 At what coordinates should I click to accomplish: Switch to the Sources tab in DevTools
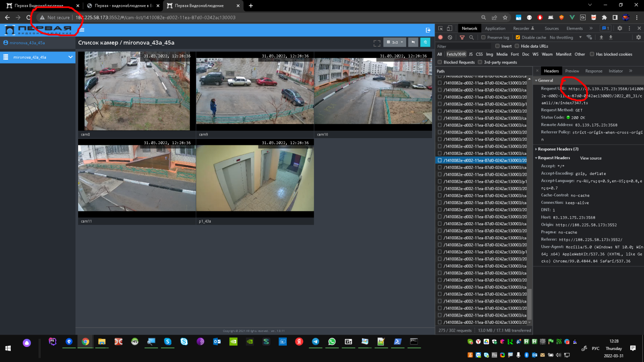pyautogui.click(x=552, y=28)
